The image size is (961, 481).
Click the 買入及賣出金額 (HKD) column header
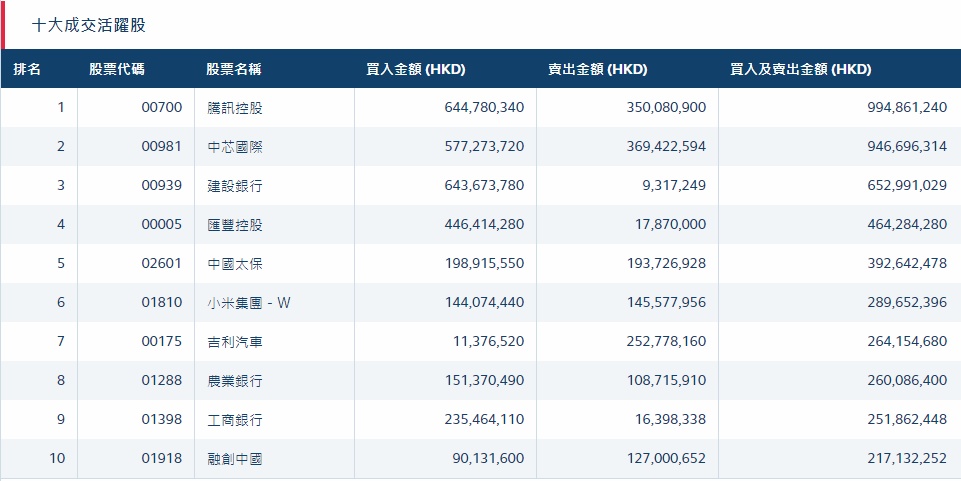(800, 70)
